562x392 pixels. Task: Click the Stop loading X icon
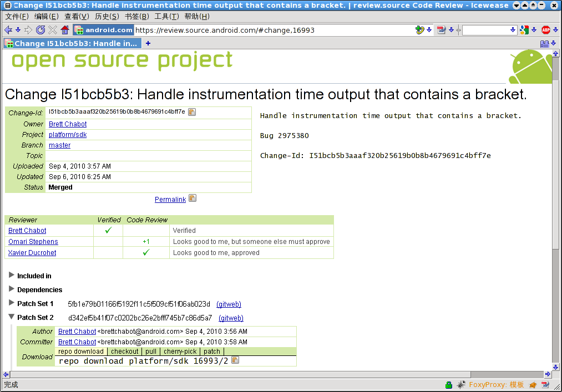click(53, 30)
